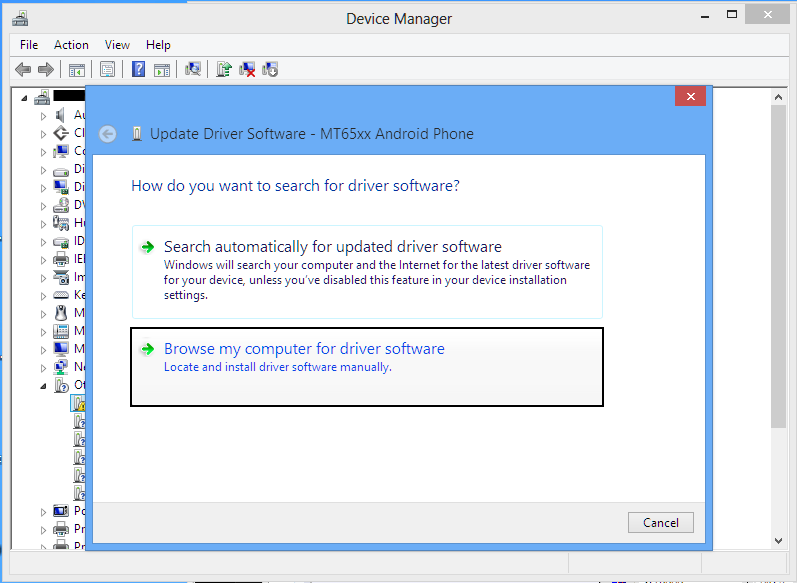Expand the audio (speaker icon) device category
Image resolution: width=797 pixels, height=583 pixels.
pos(43,116)
